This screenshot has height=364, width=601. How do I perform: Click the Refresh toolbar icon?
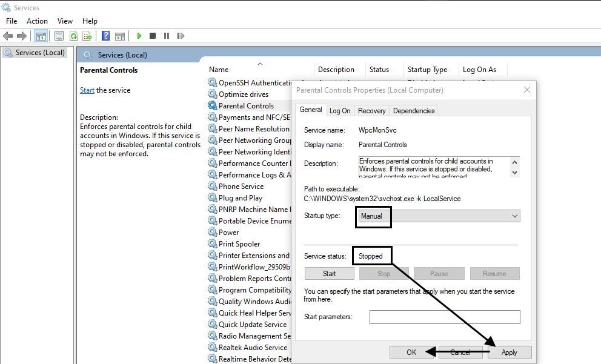click(73, 36)
